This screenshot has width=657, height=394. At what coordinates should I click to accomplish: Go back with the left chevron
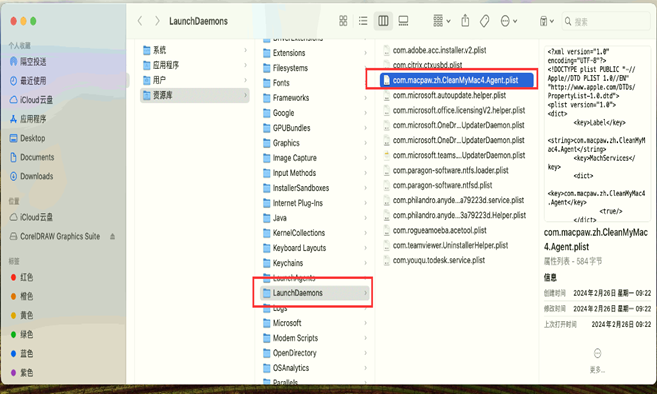[x=140, y=21]
